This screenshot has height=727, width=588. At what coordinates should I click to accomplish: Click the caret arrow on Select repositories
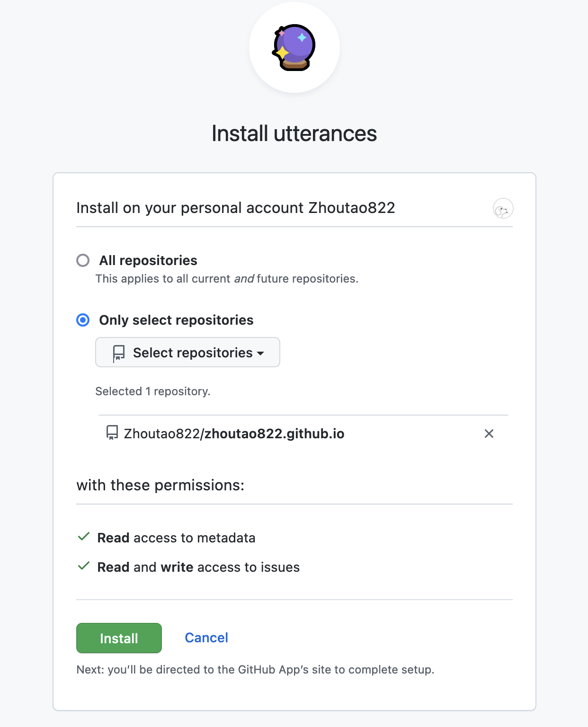click(260, 353)
